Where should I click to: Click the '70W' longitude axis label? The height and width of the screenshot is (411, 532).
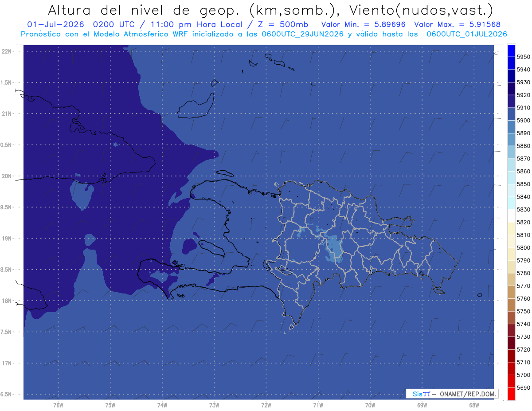[370, 405]
